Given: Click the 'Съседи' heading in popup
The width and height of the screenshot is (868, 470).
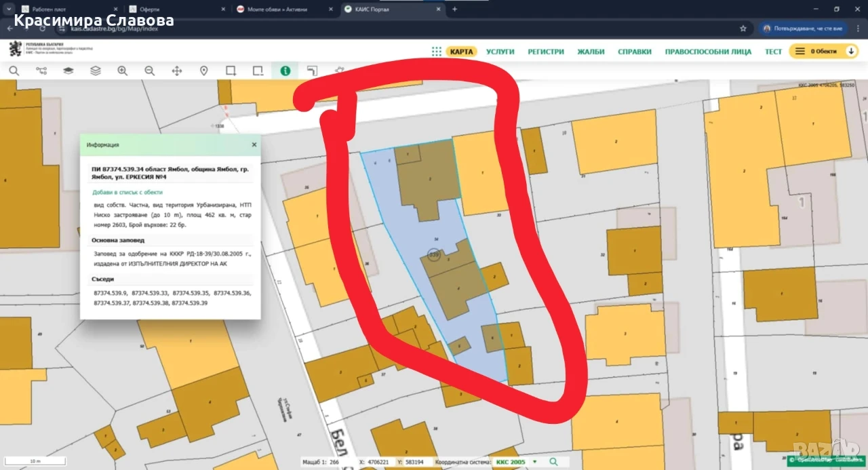Looking at the screenshot, I should coord(102,279).
